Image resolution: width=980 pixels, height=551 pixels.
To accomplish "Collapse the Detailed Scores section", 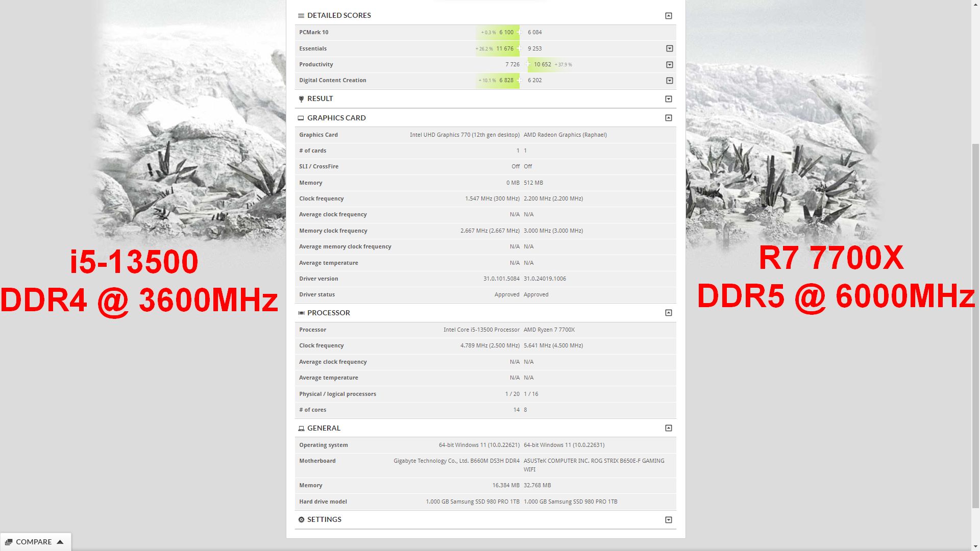I will coord(669,16).
